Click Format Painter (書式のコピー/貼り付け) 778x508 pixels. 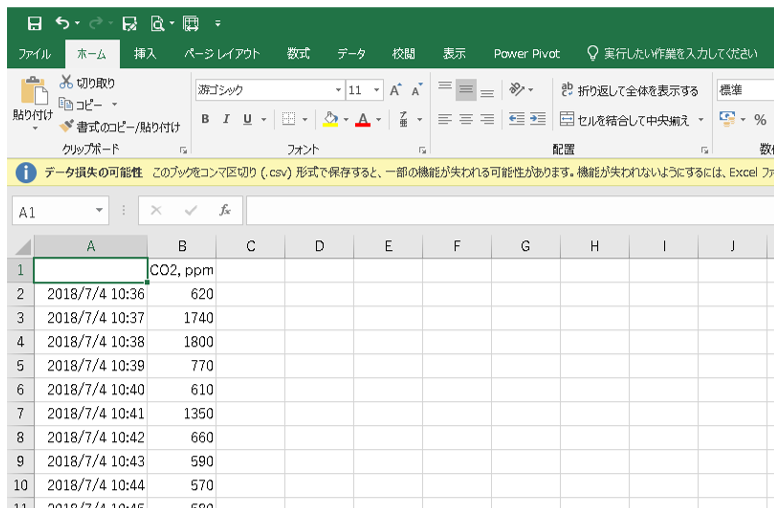pos(120,127)
